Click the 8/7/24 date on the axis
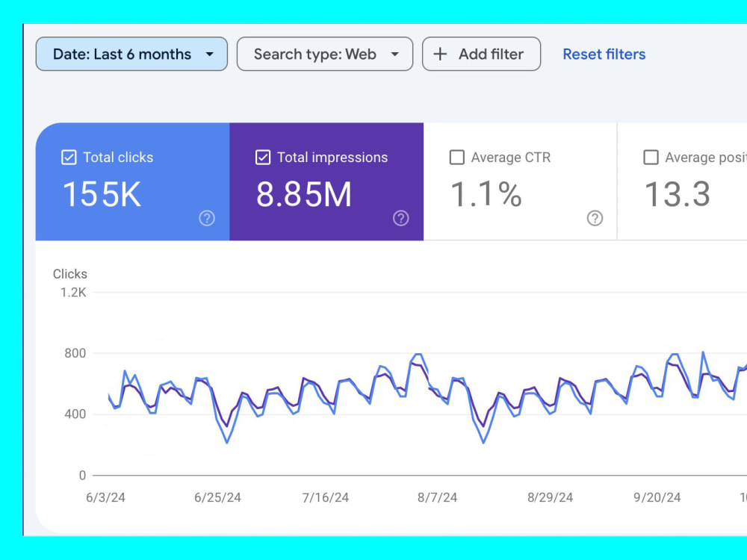This screenshot has height=560, width=747. (x=437, y=497)
